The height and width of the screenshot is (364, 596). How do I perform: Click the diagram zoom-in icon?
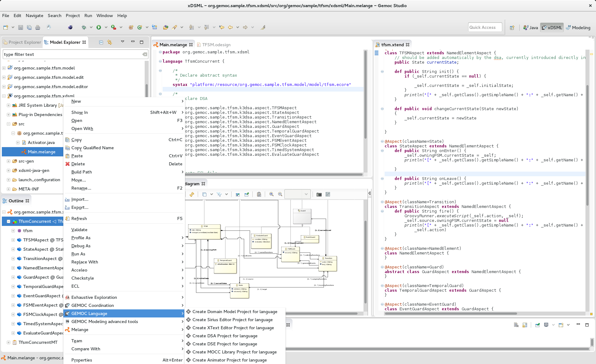[271, 195]
